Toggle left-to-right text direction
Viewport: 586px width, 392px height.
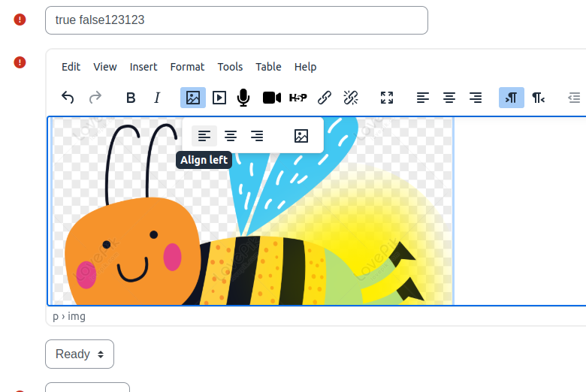pos(512,98)
